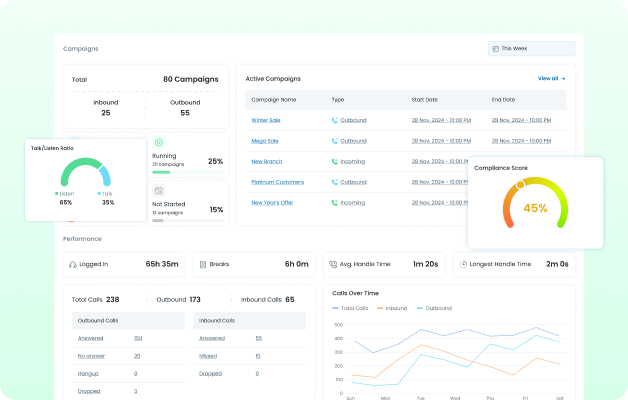The image size is (628, 400).
Task: Sort table by Campaign Name column header
Action: pos(273,100)
